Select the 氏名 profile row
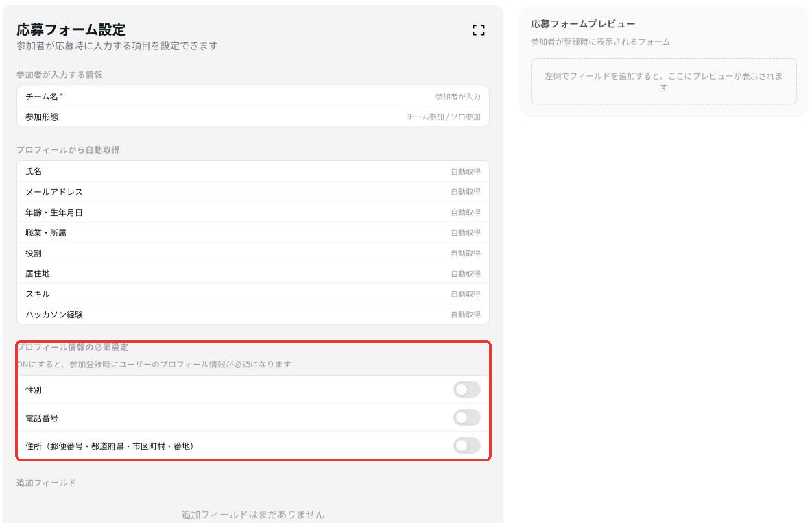 252,171
